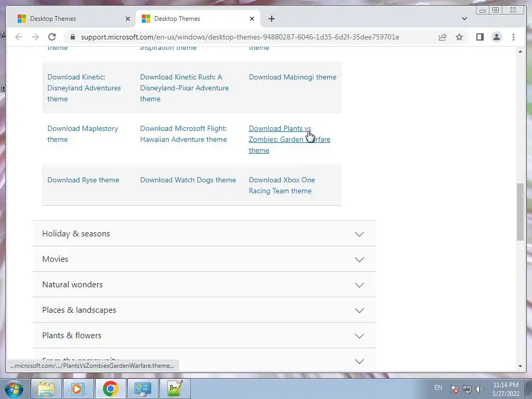532x399 pixels.
Task: Open Windows Explorer from the taskbar
Action: click(x=46, y=389)
